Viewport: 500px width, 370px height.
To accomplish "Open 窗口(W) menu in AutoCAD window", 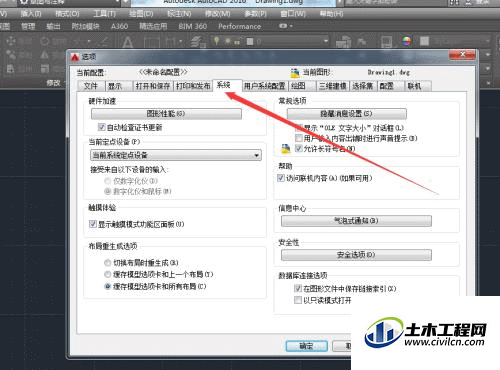I will [293, 14].
